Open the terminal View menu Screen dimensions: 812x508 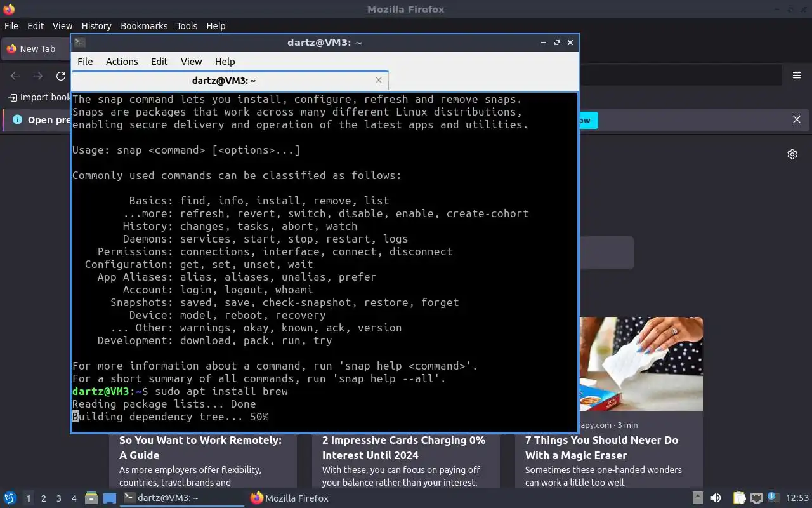[191, 62]
